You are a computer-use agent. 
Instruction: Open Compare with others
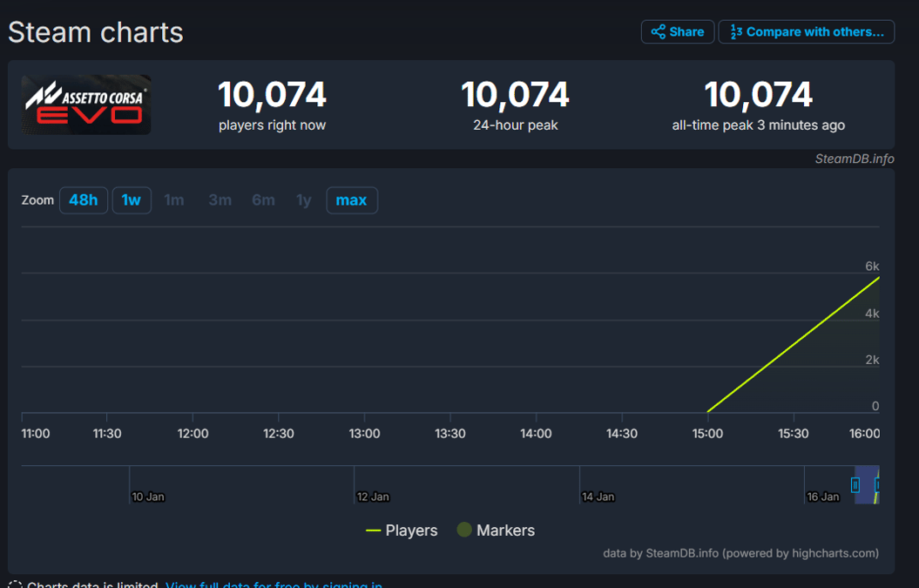coord(807,31)
